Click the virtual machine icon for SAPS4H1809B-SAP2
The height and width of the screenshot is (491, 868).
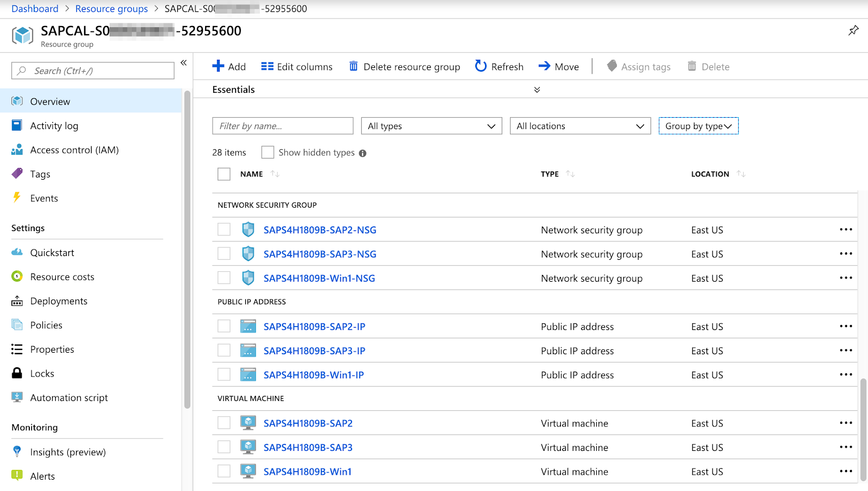click(x=248, y=423)
